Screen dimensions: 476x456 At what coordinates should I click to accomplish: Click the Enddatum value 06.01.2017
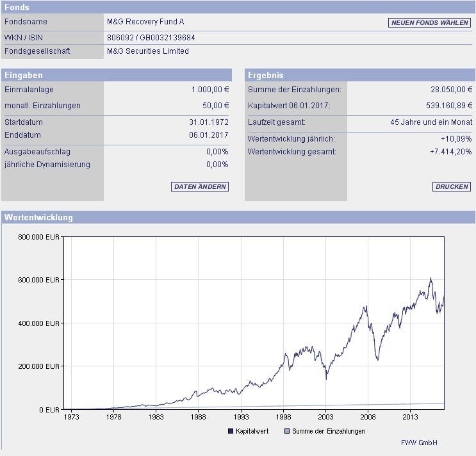pyautogui.click(x=209, y=135)
